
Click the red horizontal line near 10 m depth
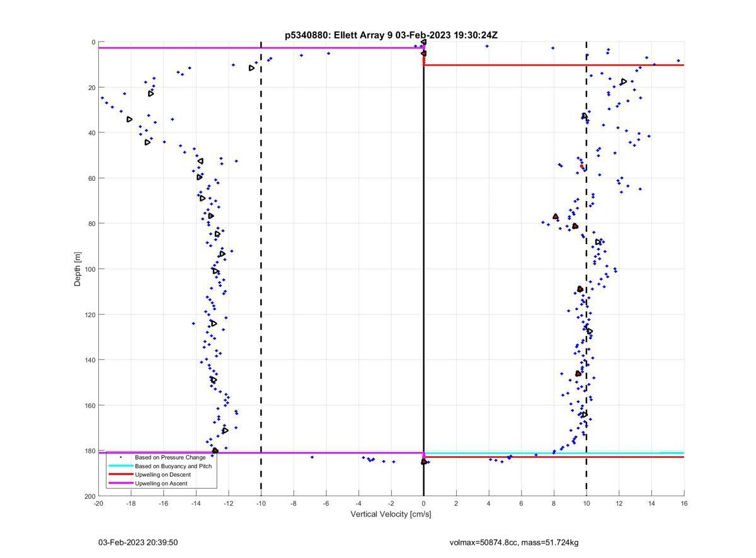click(x=554, y=65)
